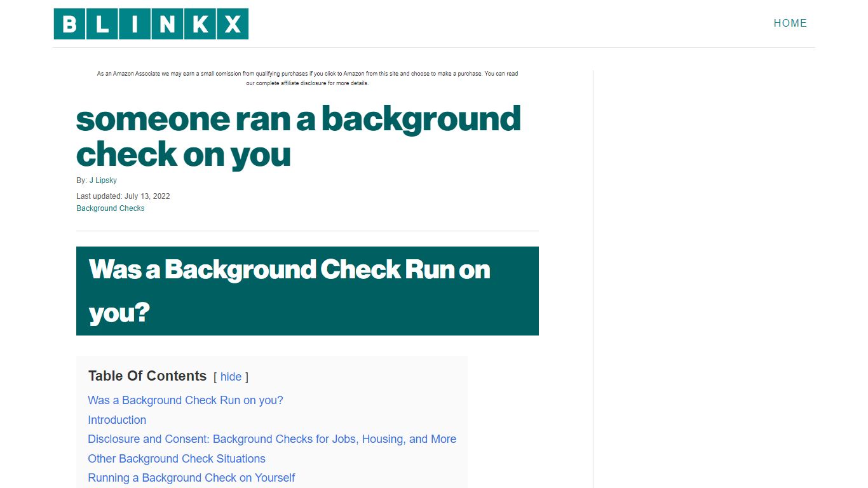This screenshot has width=868, height=488.
Task: Click the Amazon Associate disclosure text
Action: pyautogui.click(x=308, y=78)
